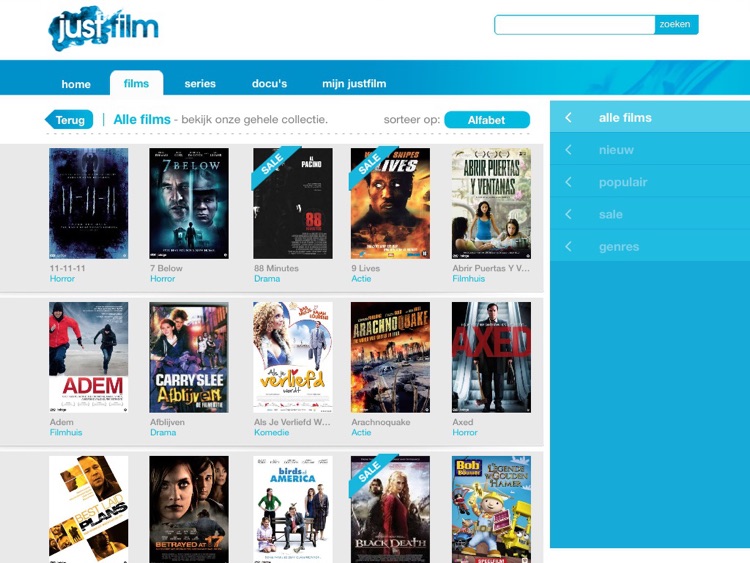
Task: Click the 11-11-11 title text
Action: (x=67, y=268)
